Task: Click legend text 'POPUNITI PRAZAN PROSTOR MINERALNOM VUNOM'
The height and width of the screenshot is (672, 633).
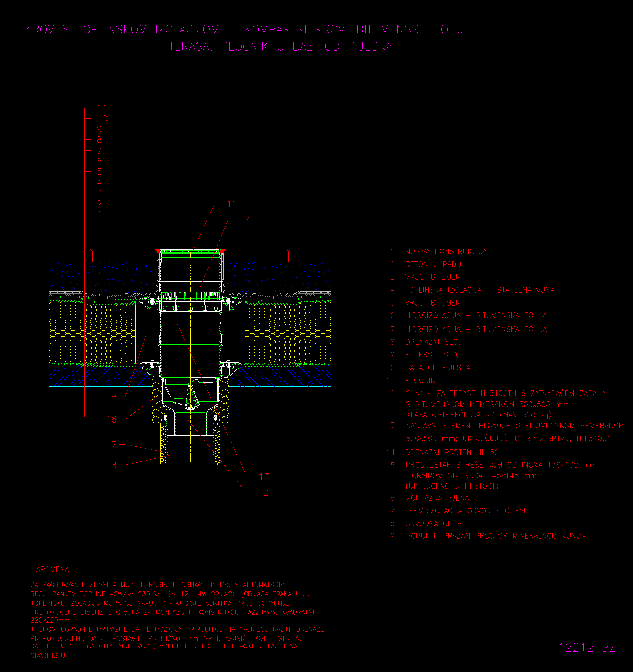Action: [x=496, y=536]
